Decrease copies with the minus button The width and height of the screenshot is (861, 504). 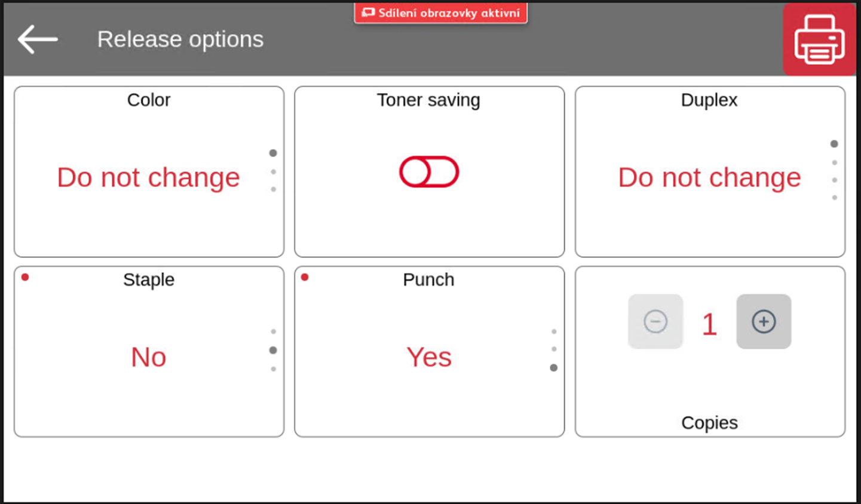coord(655,322)
